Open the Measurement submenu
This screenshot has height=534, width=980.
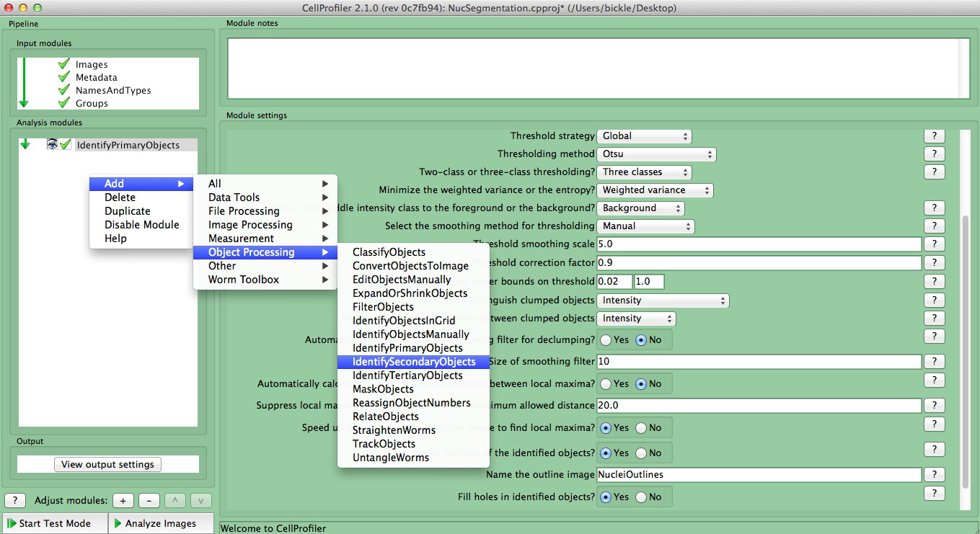click(265, 239)
